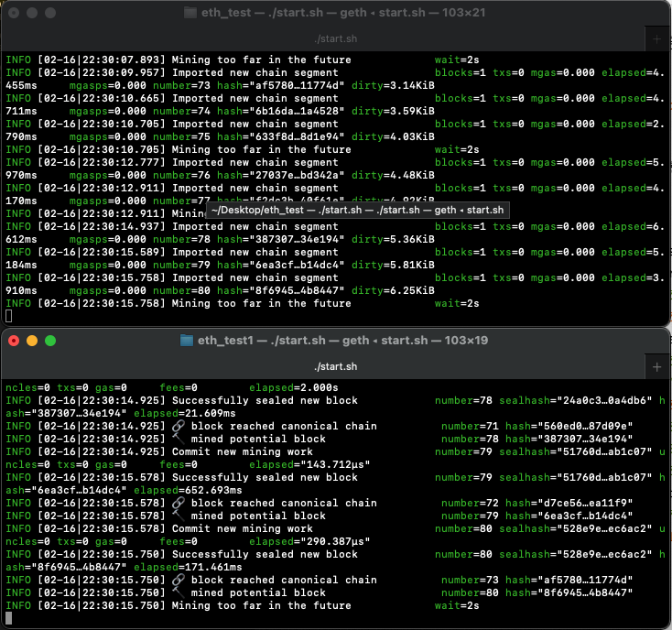This screenshot has width=672, height=630.
Task: Close the eth_test1 window with red button
Action: pos(14,341)
